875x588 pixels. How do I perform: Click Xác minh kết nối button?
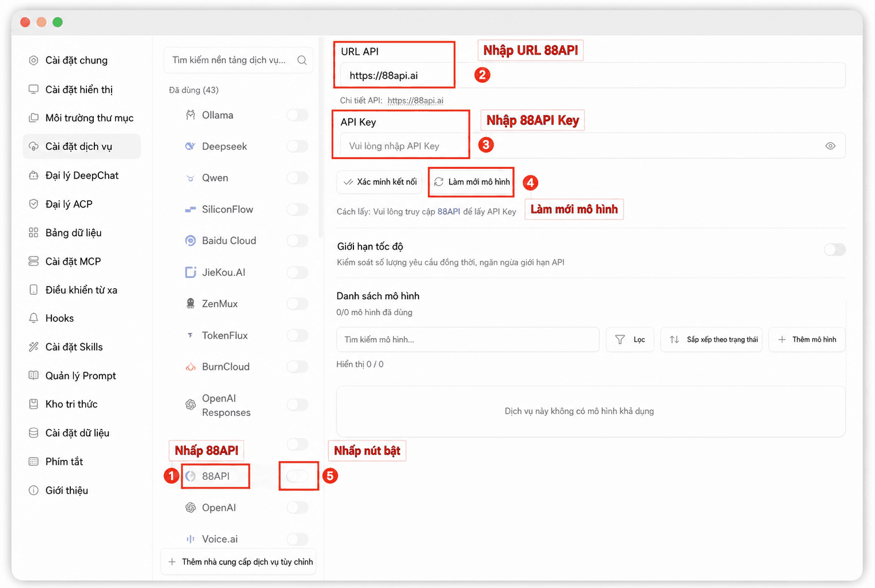tap(380, 182)
